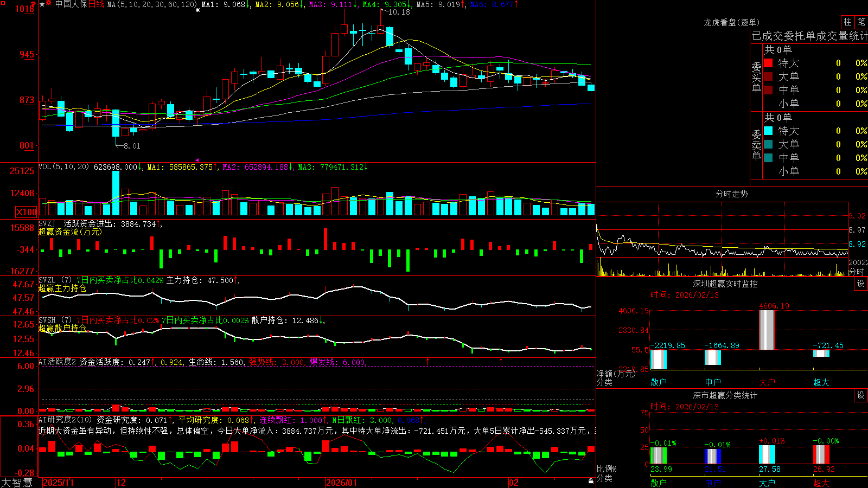Screen dimensions: 868x488
Task: Click the red question mark icon
Action: (33, 4)
